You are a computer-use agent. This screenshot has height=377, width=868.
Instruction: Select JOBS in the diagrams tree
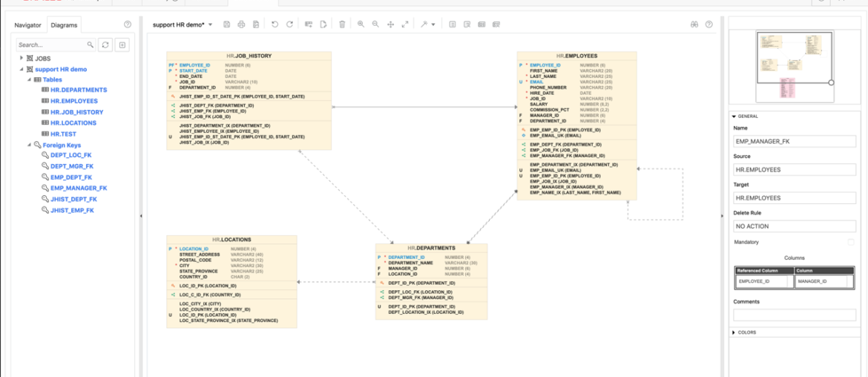click(x=42, y=58)
